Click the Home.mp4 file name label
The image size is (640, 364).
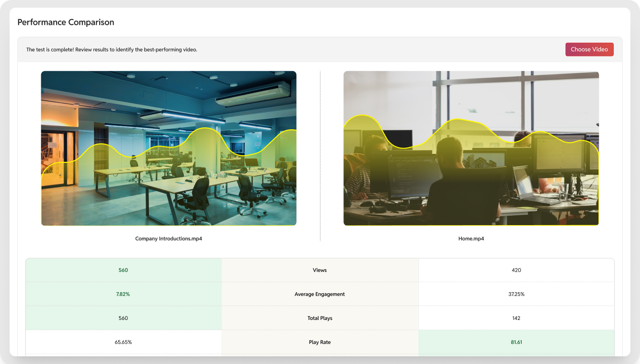[471, 239]
